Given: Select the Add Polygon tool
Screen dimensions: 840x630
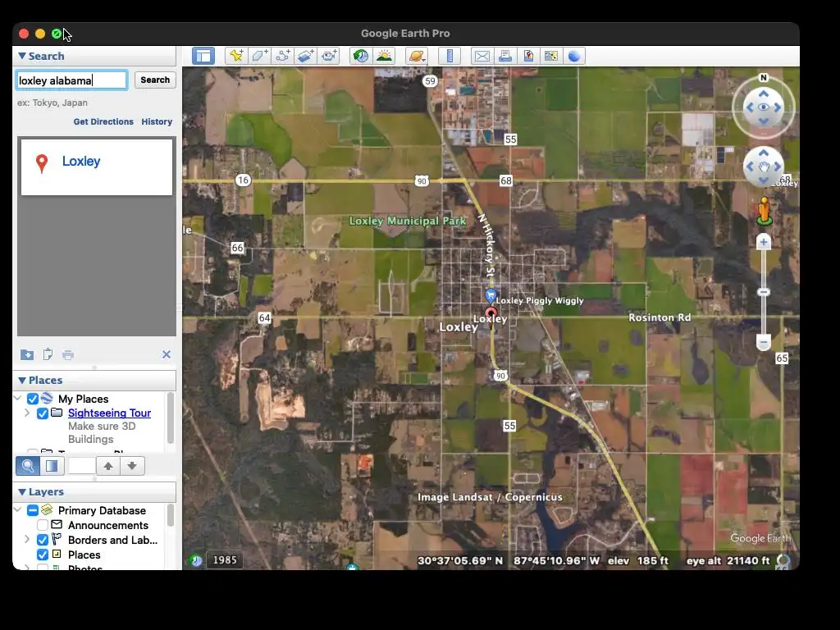Looking at the screenshot, I should pyautogui.click(x=259, y=56).
